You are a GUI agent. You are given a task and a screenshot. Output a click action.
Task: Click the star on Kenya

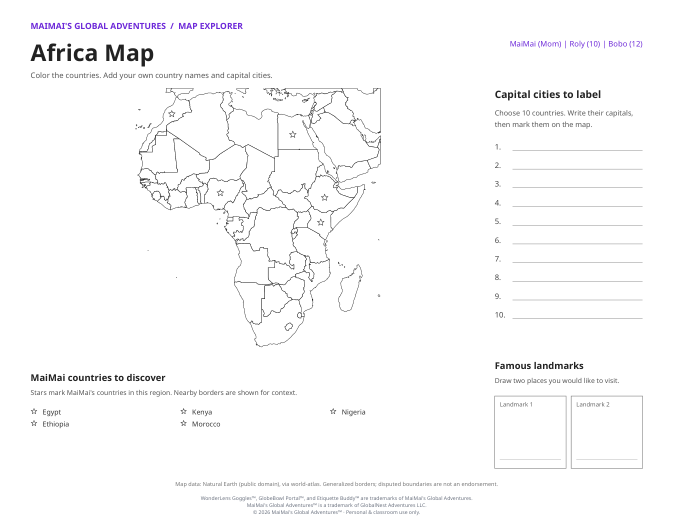(x=321, y=222)
